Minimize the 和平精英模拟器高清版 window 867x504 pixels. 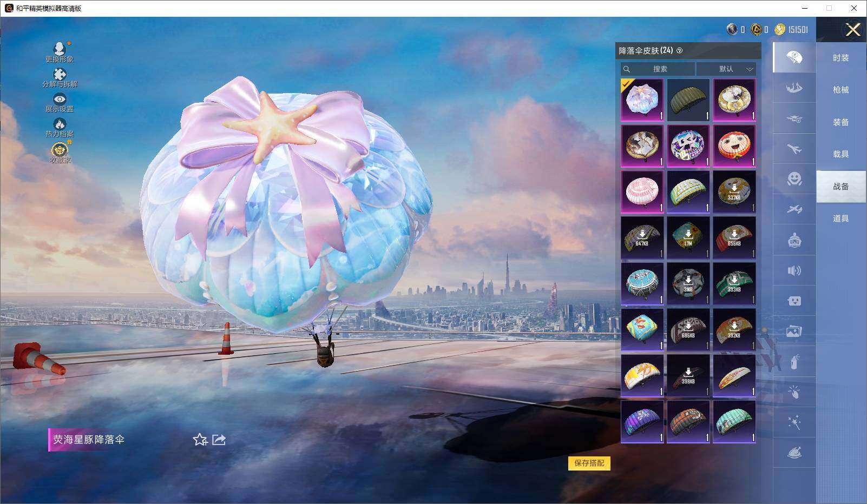pyautogui.click(x=805, y=8)
